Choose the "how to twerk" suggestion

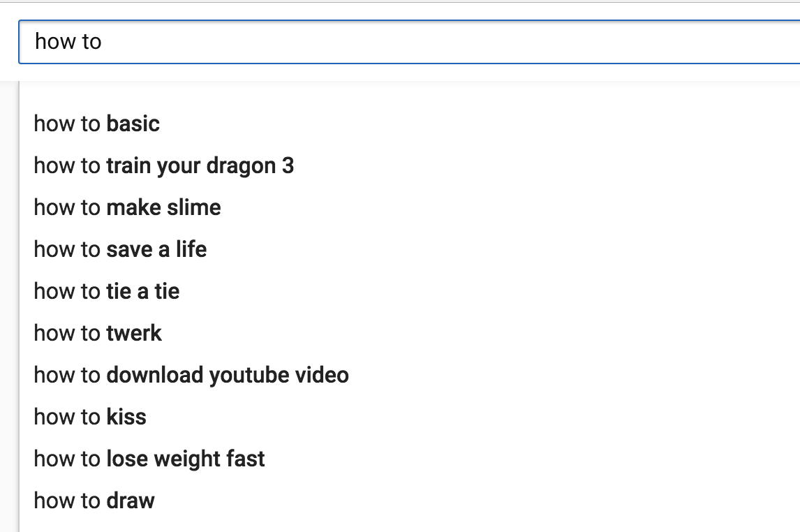point(98,333)
